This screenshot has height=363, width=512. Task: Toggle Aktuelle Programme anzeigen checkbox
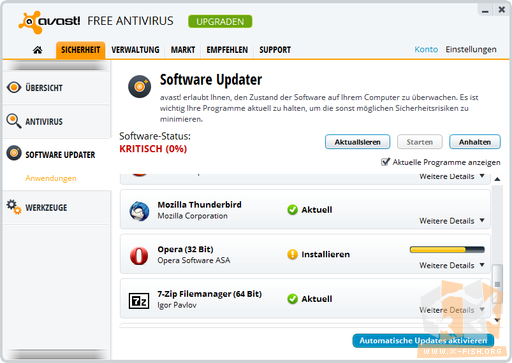pyautogui.click(x=385, y=162)
